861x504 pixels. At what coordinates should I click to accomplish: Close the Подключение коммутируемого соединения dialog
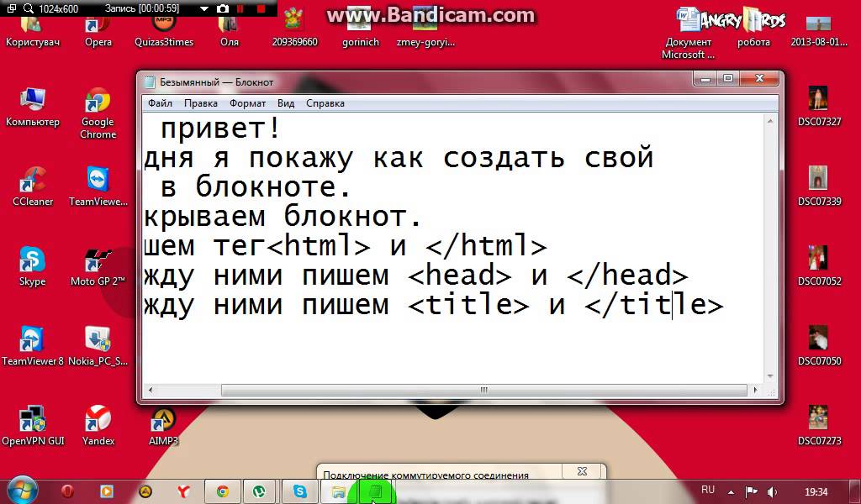582,471
